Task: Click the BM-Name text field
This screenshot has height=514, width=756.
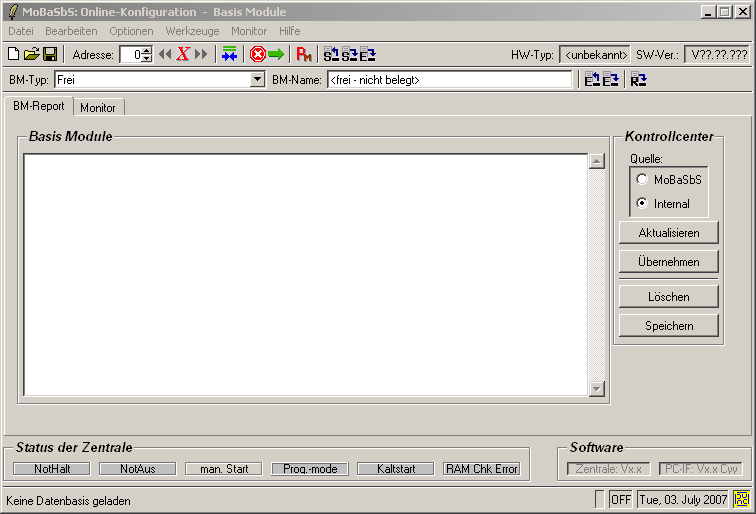Action: [449, 79]
